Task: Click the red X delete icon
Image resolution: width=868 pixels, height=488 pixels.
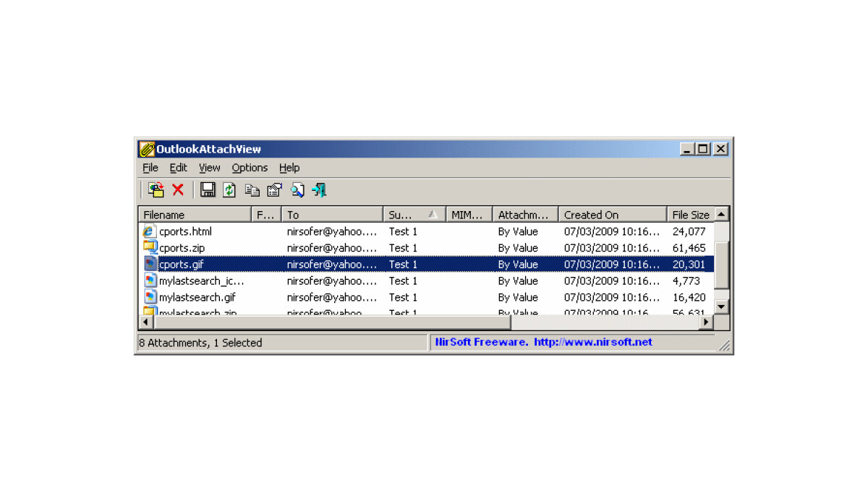Action: click(x=178, y=190)
